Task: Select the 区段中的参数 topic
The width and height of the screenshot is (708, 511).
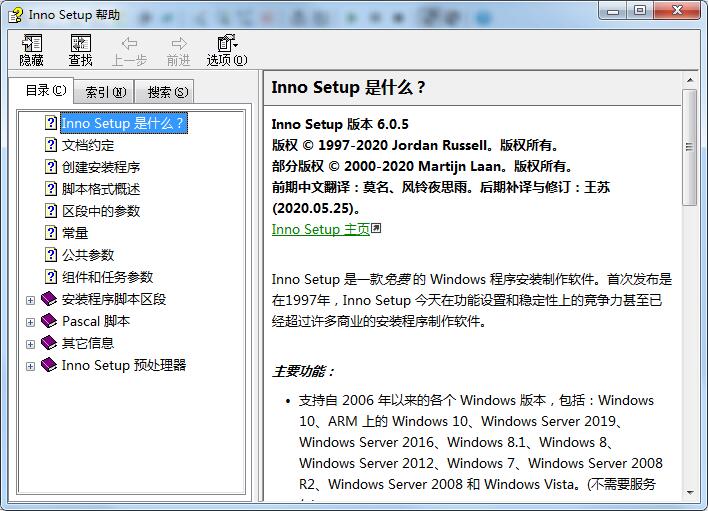Action: coord(101,211)
